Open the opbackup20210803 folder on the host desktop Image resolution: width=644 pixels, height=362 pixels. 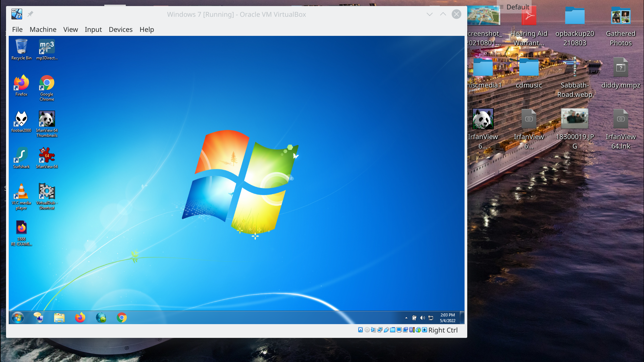click(x=575, y=27)
